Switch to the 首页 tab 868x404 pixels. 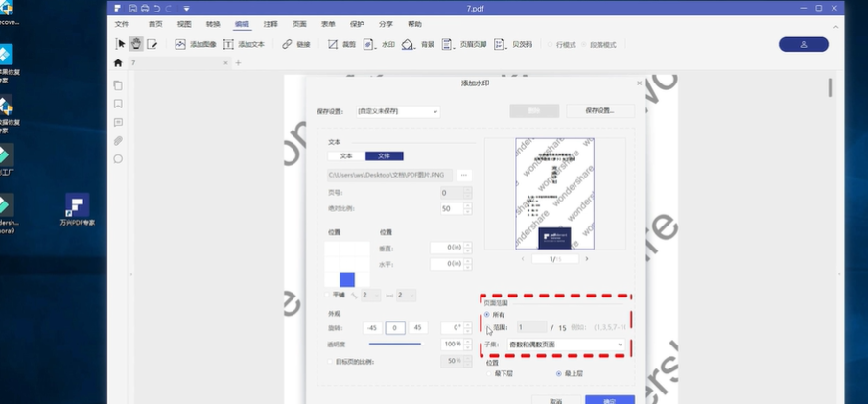155,24
